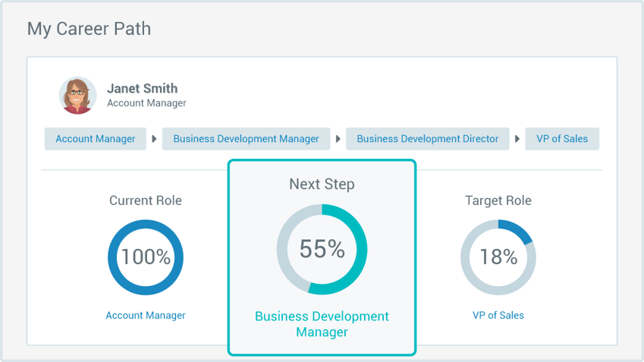Open the Account Manager link under Current Role
Image resolution: width=644 pixels, height=362 pixels.
pos(146,315)
